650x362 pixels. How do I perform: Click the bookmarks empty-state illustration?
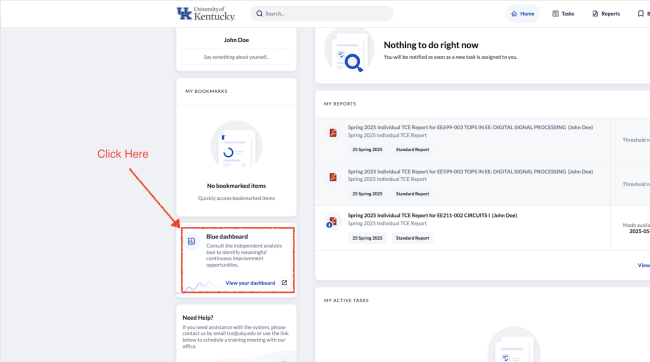(x=236, y=145)
